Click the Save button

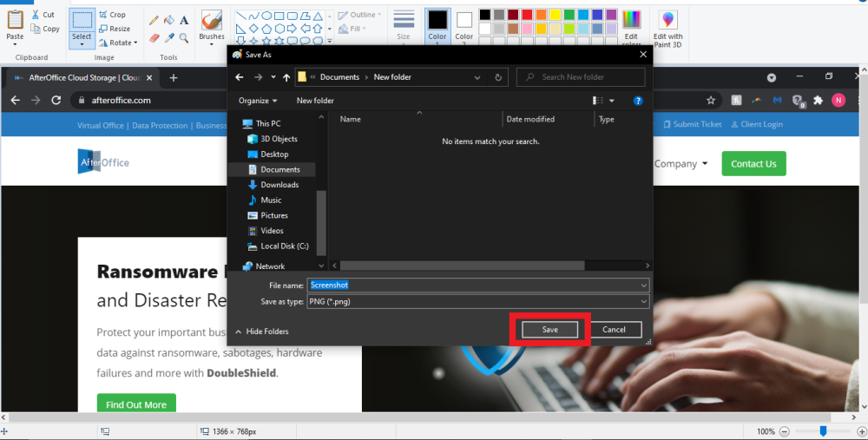click(x=549, y=330)
